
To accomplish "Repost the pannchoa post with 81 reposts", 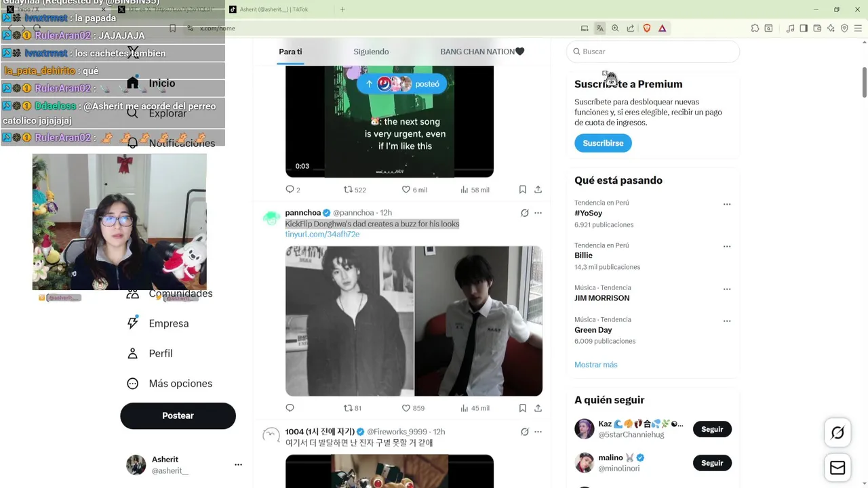I will coord(353,408).
